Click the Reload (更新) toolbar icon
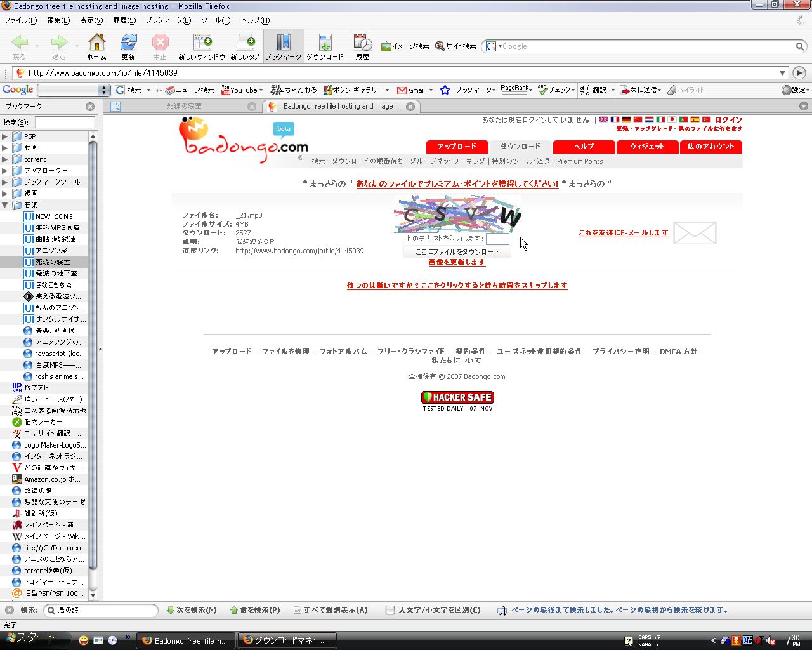Screen dimensions: 812x650 click(x=128, y=46)
